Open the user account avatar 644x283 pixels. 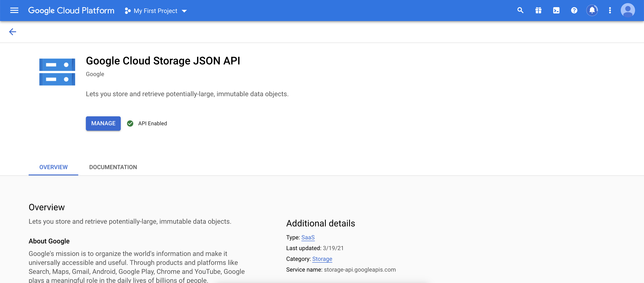click(628, 10)
